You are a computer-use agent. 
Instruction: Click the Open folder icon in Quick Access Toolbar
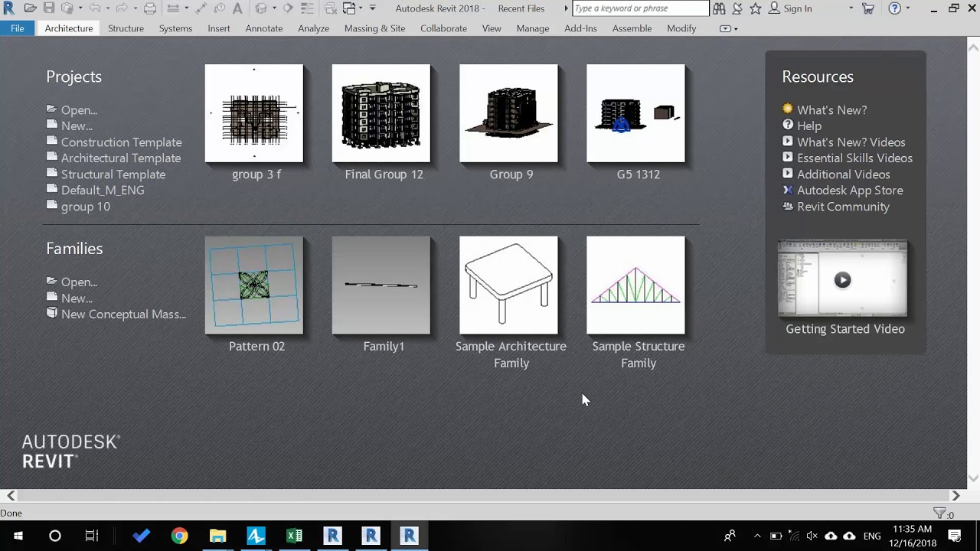[x=30, y=8]
